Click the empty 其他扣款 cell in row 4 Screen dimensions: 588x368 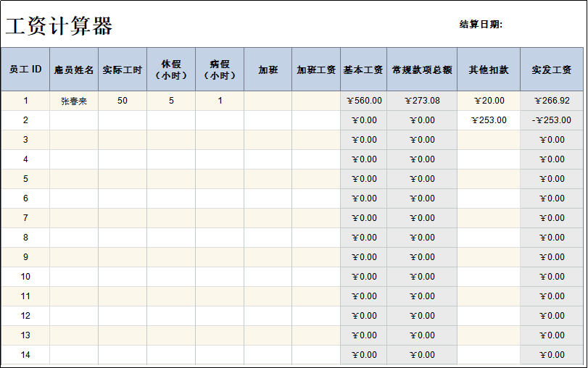coord(489,159)
